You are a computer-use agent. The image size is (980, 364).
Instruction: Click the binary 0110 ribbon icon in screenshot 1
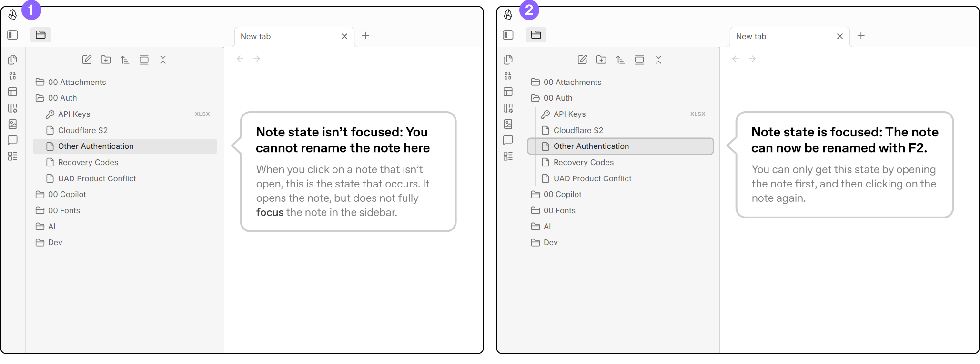[x=13, y=76]
